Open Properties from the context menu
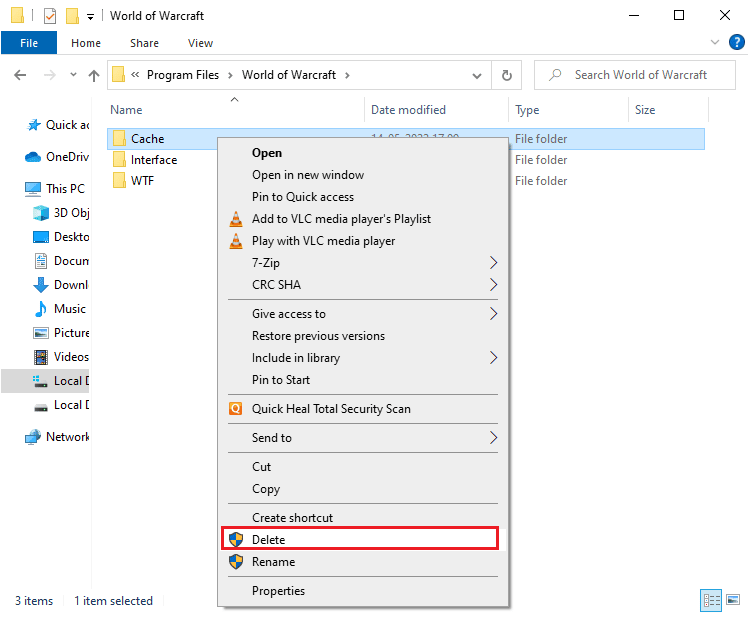This screenshot has height=644, width=749. pyautogui.click(x=363, y=591)
